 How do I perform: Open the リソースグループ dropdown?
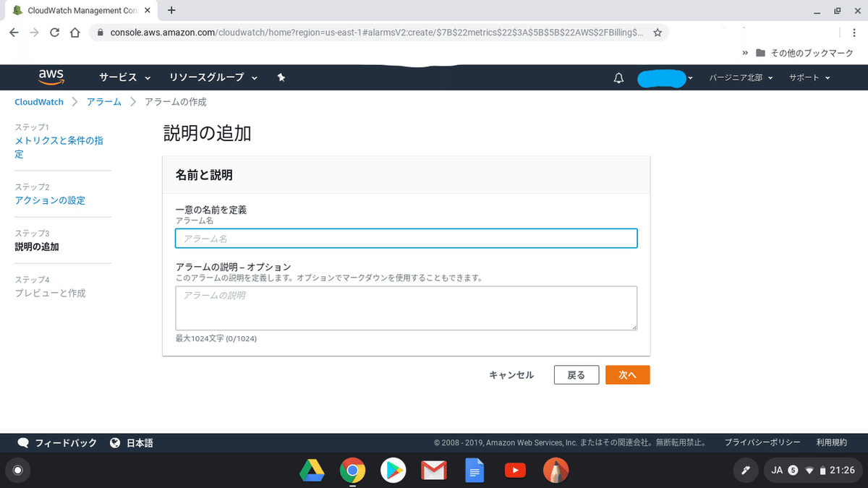click(208, 77)
